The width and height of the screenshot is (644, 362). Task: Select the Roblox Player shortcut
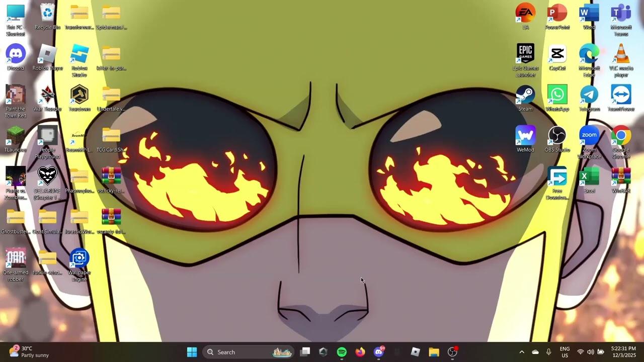coord(47,58)
